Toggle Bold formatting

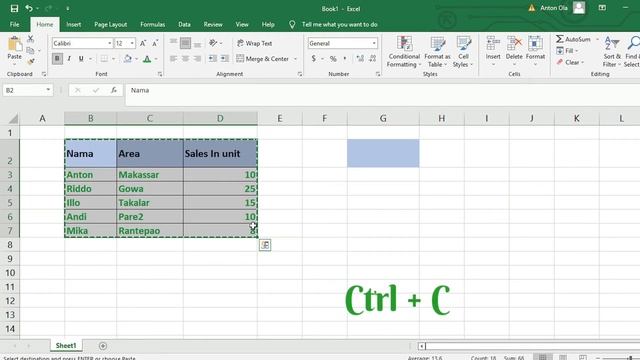click(57, 59)
